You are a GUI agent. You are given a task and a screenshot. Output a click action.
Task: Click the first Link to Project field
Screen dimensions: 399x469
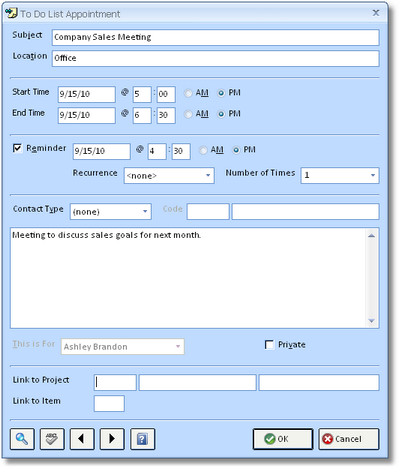point(115,382)
